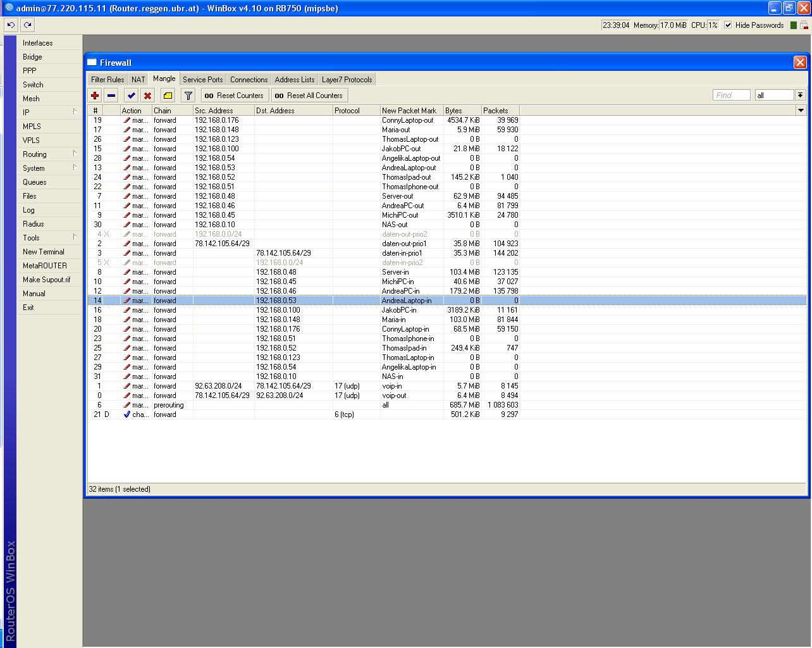Toggle the Hide Passwords checkbox
The width and height of the screenshot is (812, 648).
point(728,25)
